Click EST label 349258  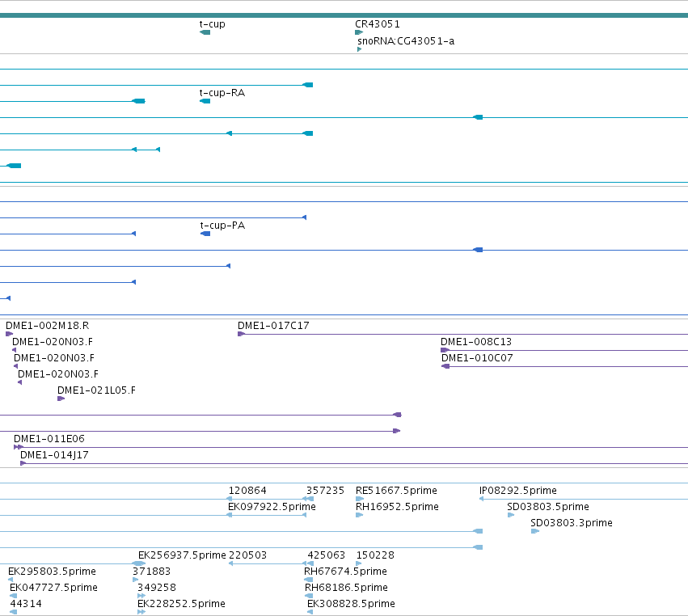pyautogui.click(x=157, y=588)
